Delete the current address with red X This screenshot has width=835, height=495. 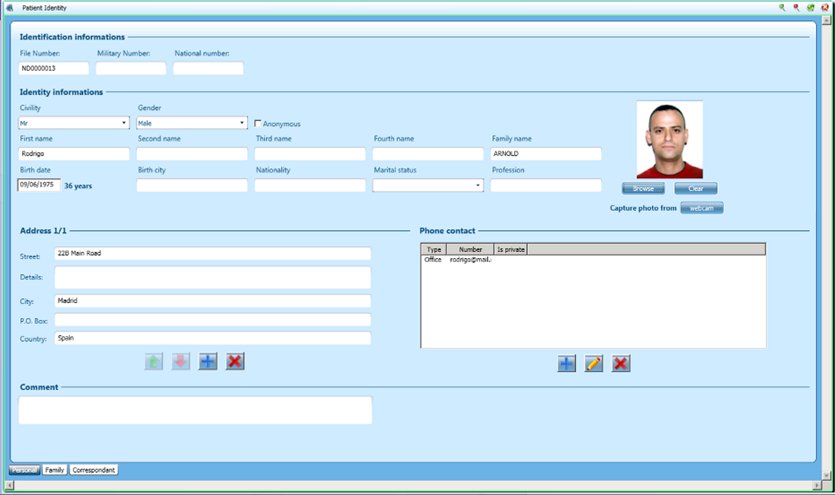click(x=235, y=361)
